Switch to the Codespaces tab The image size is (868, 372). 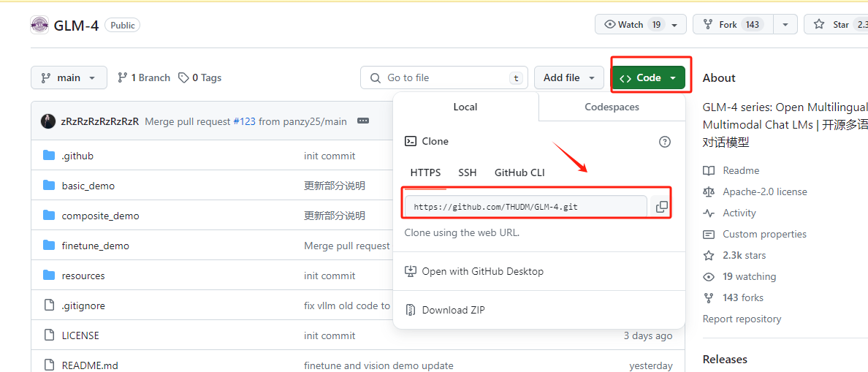(612, 107)
